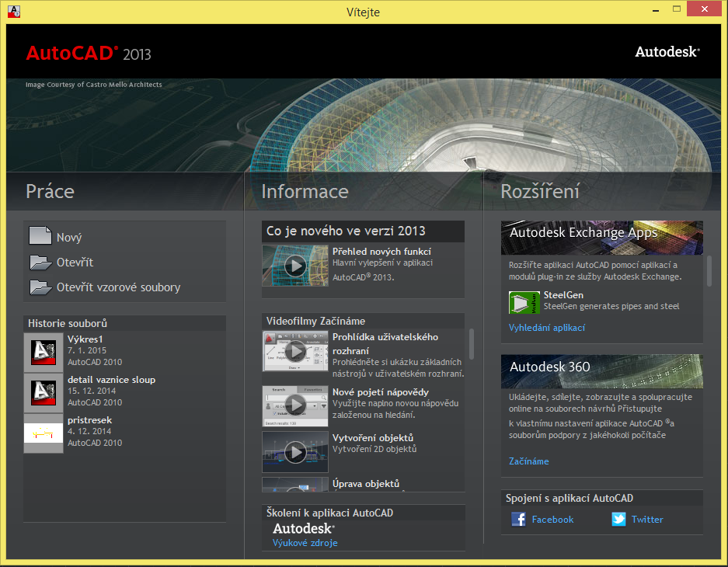This screenshot has height=567, width=728.
Task: Click the Autodesk Exchange Apps banner
Action: coord(601,238)
